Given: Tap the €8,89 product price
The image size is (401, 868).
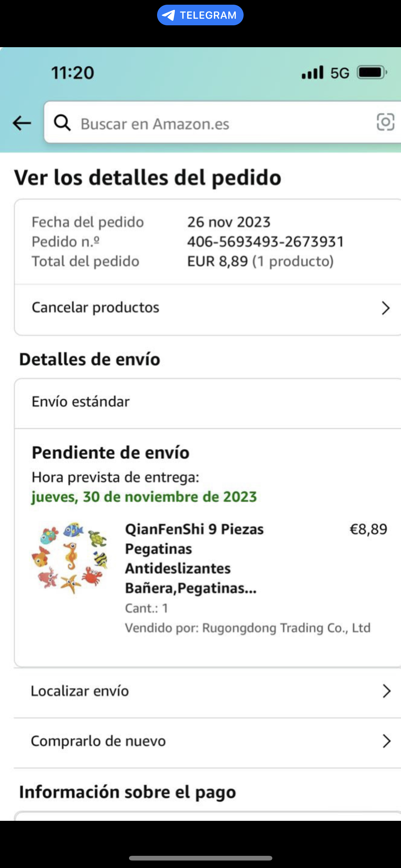Looking at the screenshot, I should (x=368, y=529).
